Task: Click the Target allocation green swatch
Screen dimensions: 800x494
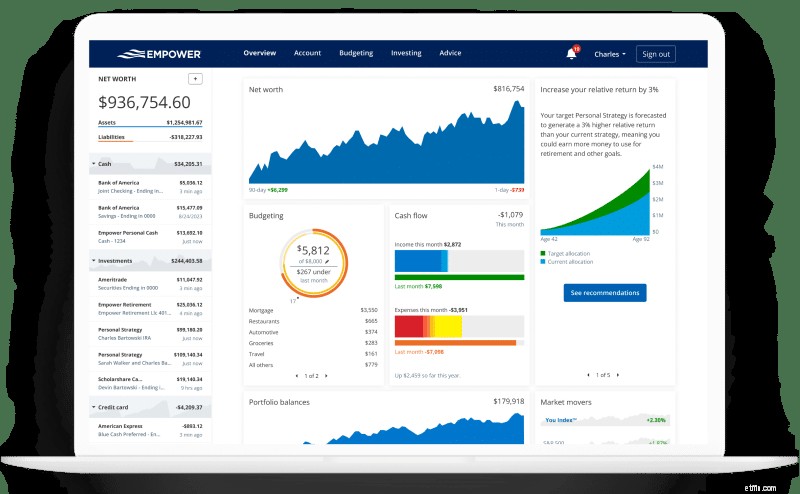Action: click(x=543, y=254)
